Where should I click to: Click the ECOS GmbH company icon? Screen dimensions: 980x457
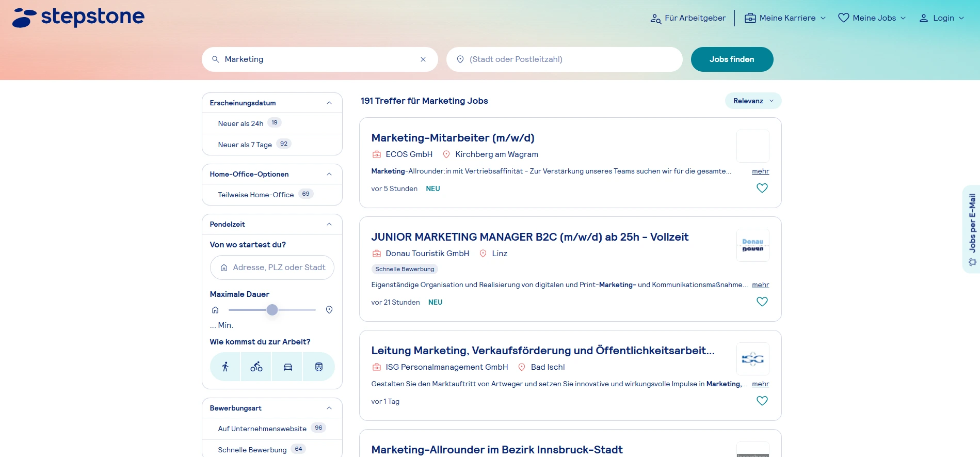377,154
